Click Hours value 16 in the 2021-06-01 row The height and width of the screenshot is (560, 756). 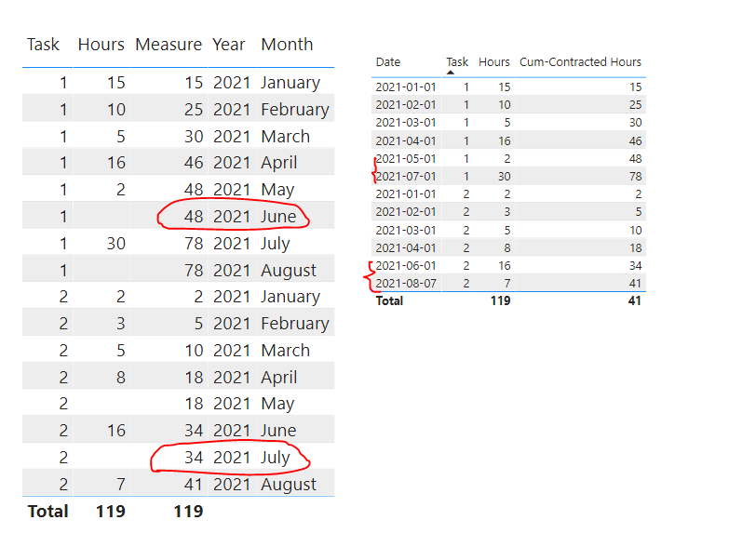tap(504, 266)
